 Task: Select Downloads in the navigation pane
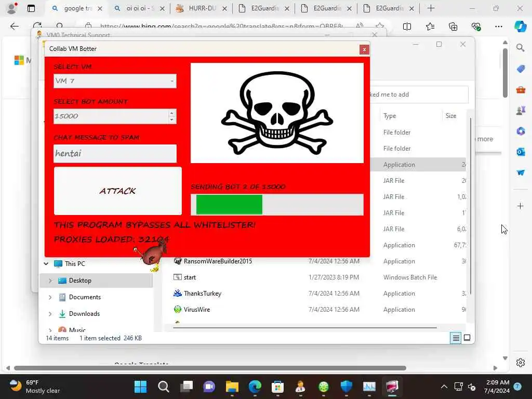coord(84,314)
